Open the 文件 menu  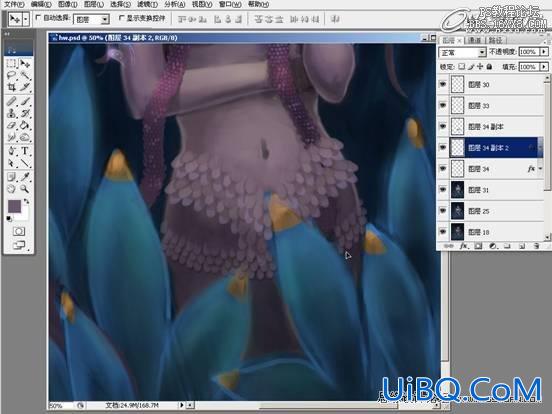(14, 4)
